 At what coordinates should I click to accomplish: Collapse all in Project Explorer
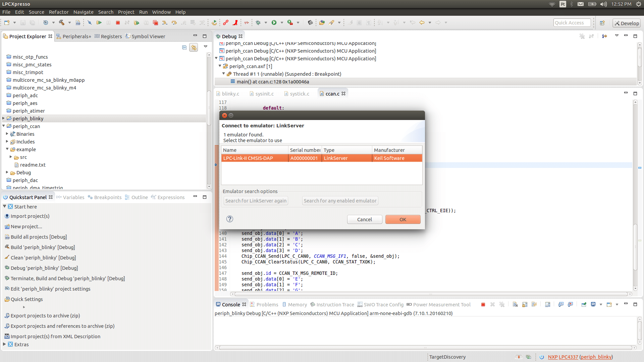tap(184, 48)
